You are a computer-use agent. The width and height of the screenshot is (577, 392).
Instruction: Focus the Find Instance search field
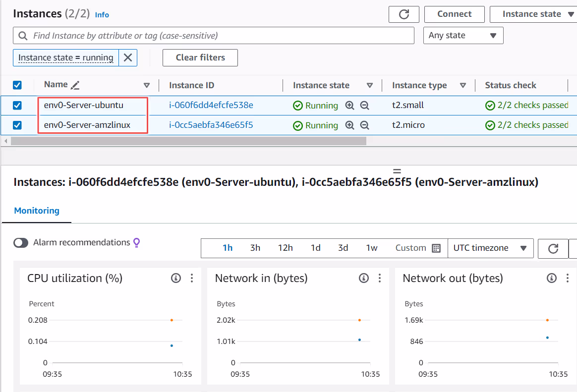[x=214, y=36]
